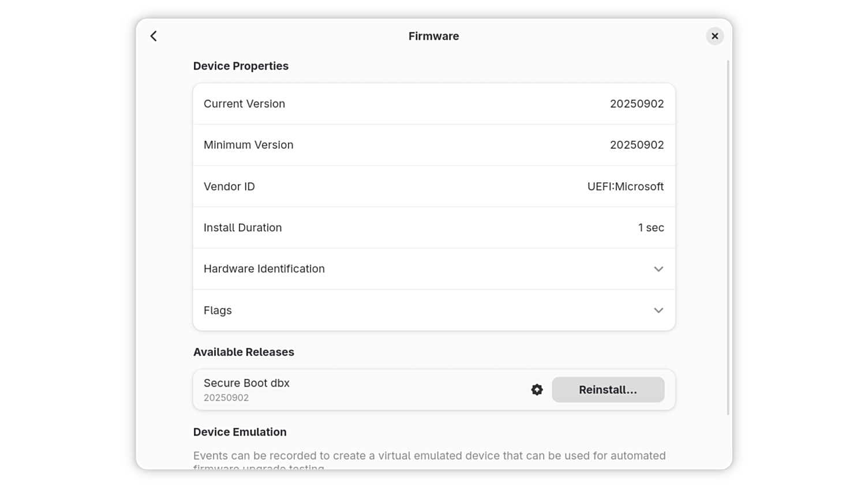Close the Firmware dialog
The image size is (868, 488).
pos(714,36)
